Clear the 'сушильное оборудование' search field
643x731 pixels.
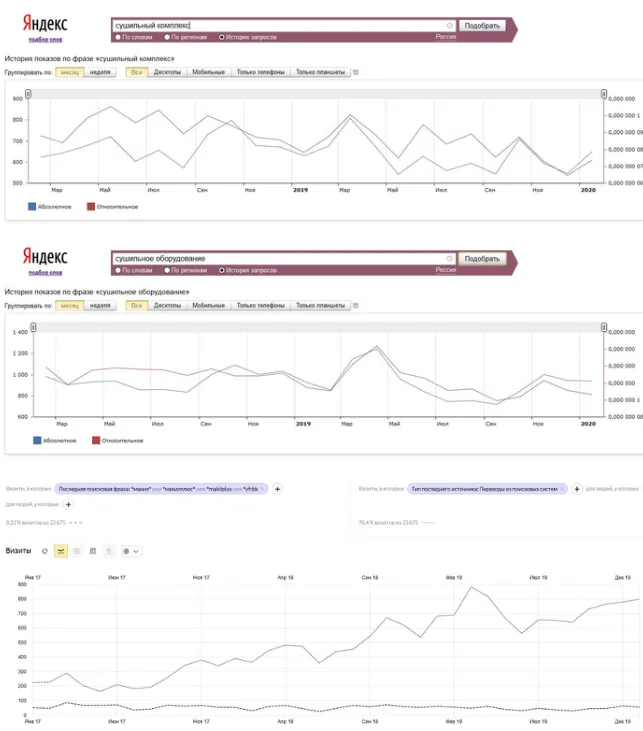449,258
